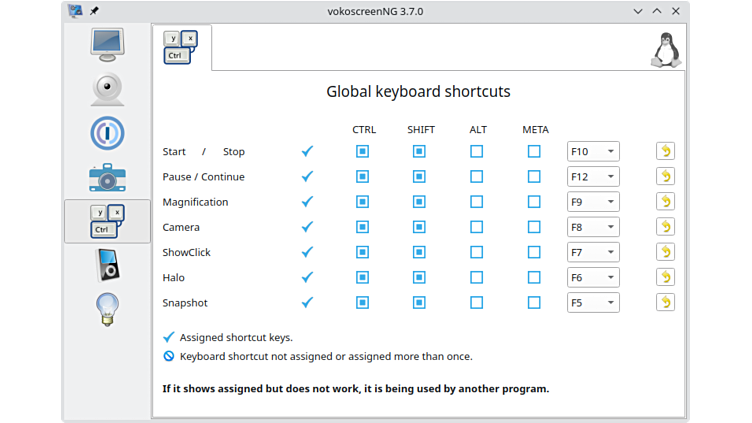Select the blue circular ShowClick sidebar icon

107,133
